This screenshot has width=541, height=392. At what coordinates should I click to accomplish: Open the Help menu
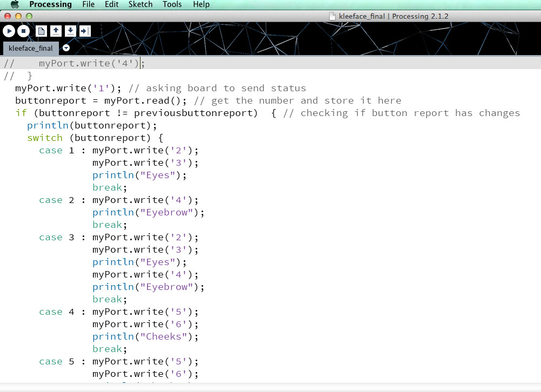coord(201,4)
